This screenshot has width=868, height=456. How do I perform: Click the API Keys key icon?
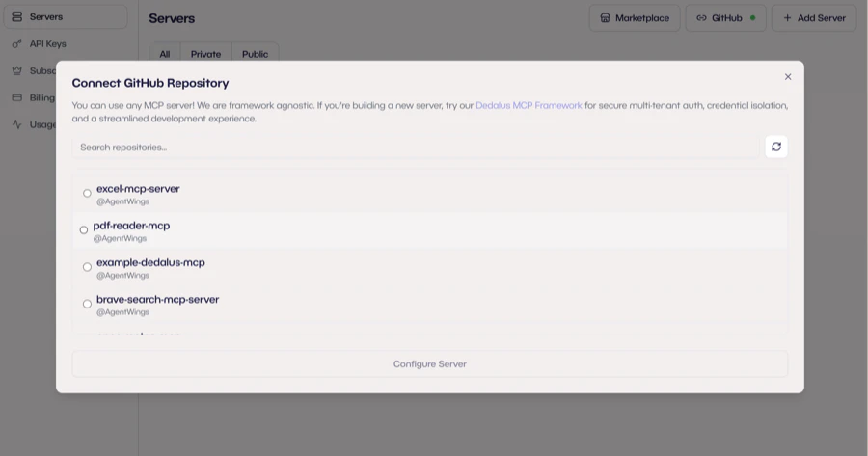point(17,43)
